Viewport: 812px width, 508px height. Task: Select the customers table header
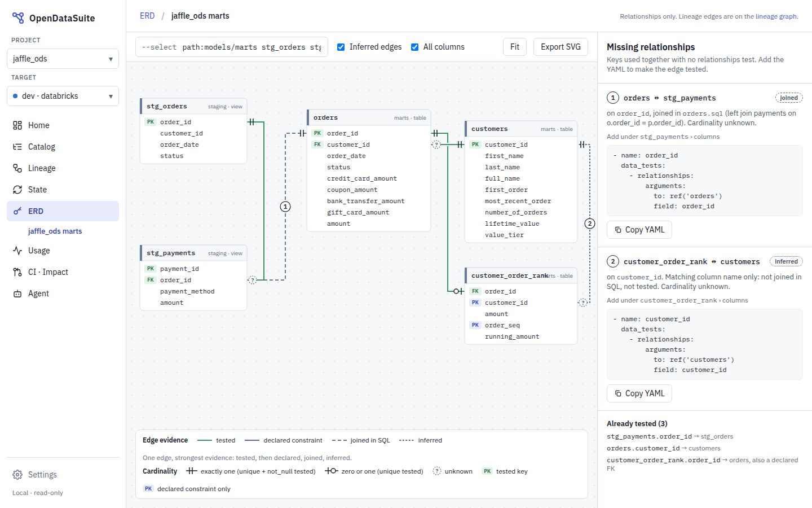[521, 129]
